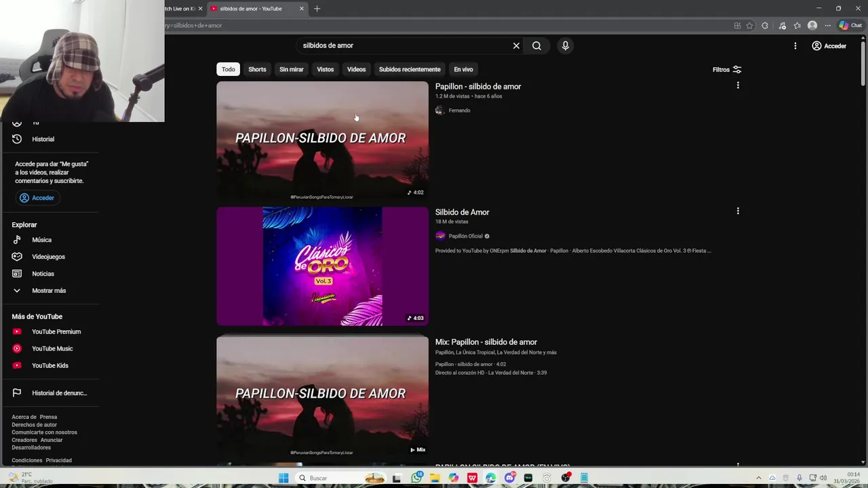
Task: Open the Acerca de footer link
Action: pyautogui.click(x=24, y=417)
